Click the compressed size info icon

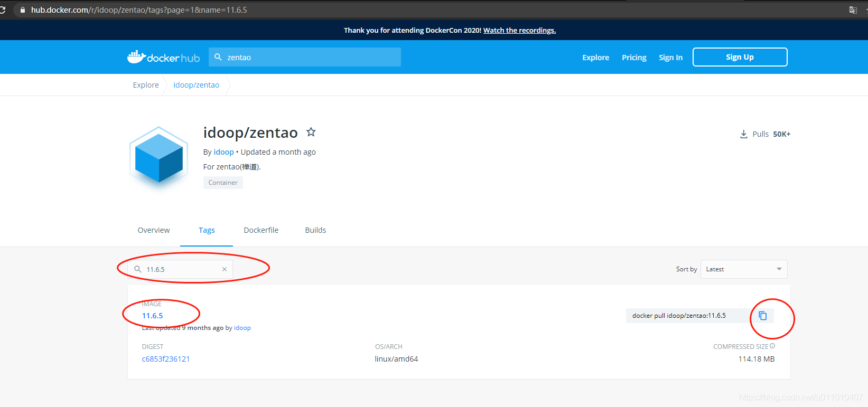[772, 346]
